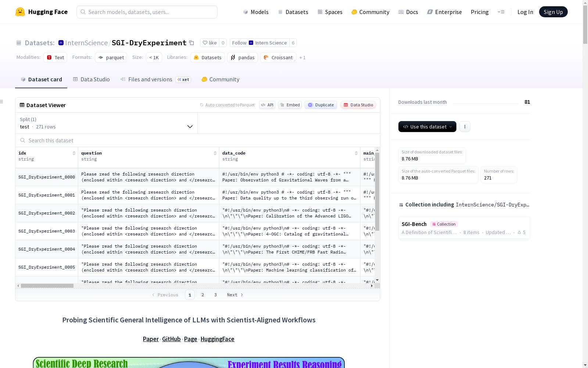Select the Text modality tag
Viewport: 588px width, 368px height.
[55, 57]
